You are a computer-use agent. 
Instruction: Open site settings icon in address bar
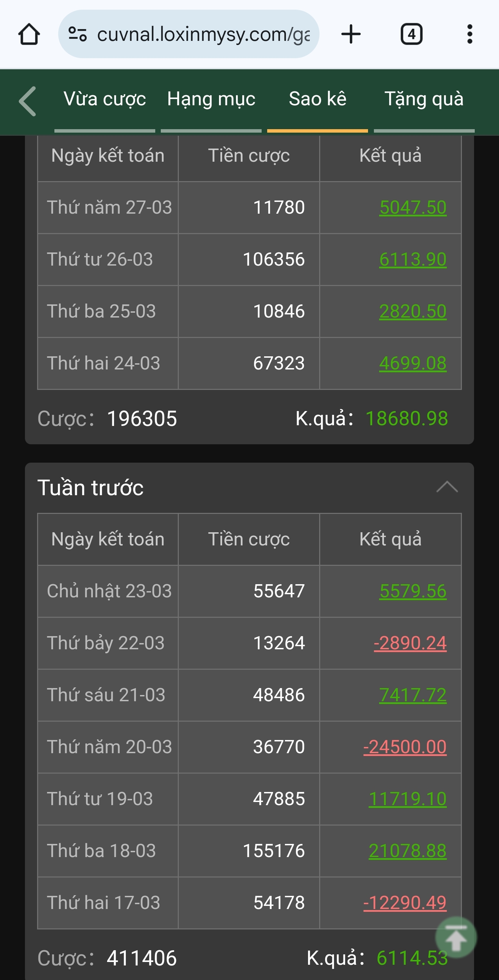[x=77, y=34]
